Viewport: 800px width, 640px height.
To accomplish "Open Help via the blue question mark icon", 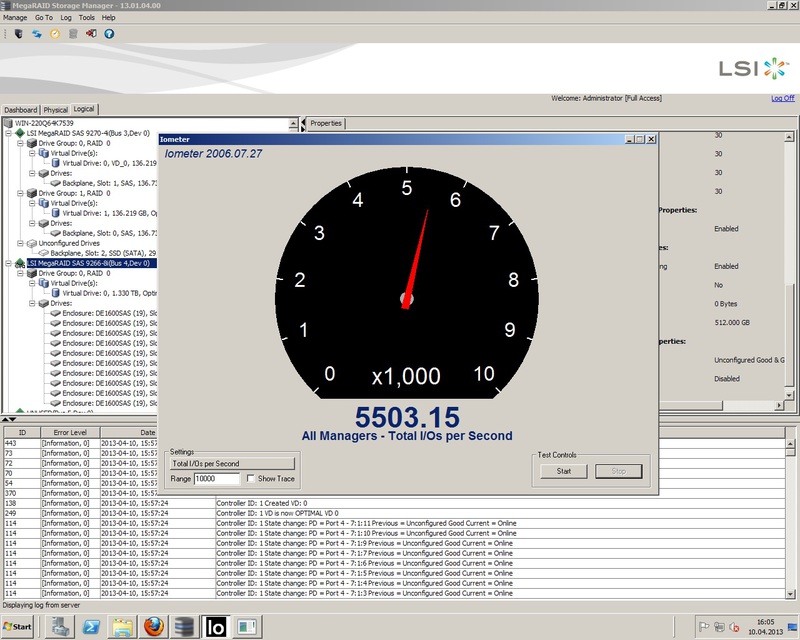I will coord(109,34).
